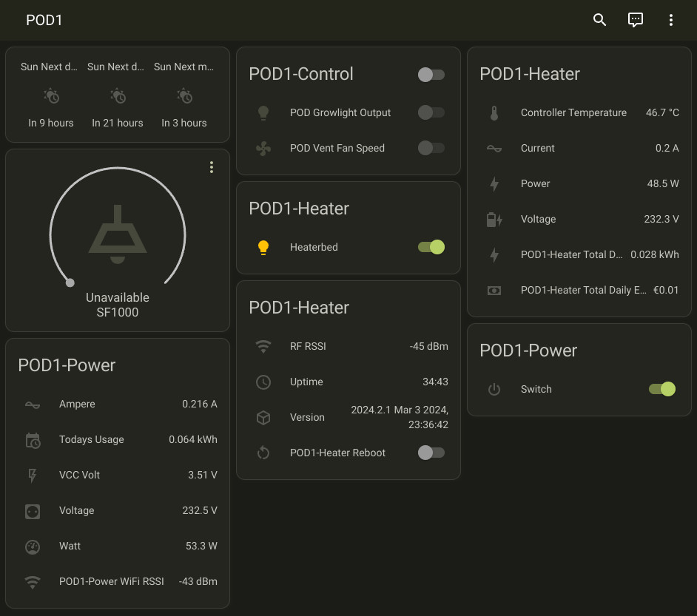The image size is (697, 616).
Task: Open Ampere 0.216 A entity details
Action: pos(118,404)
